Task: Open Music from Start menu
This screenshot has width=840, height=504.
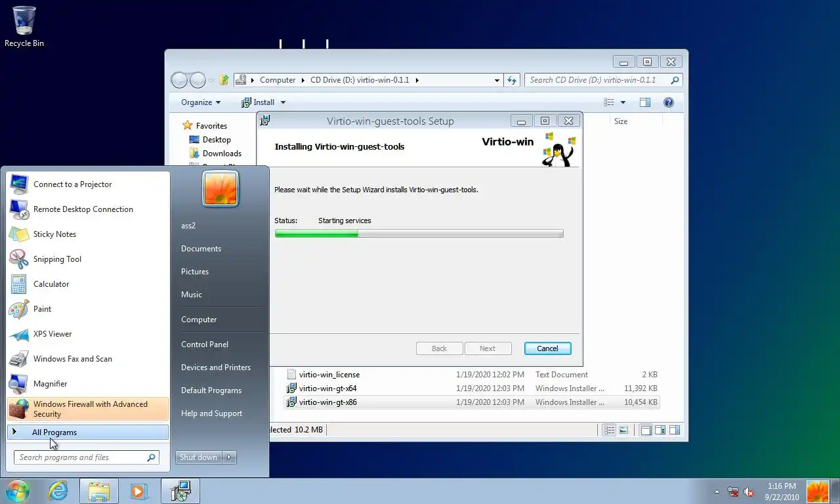Action: coord(192,295)
